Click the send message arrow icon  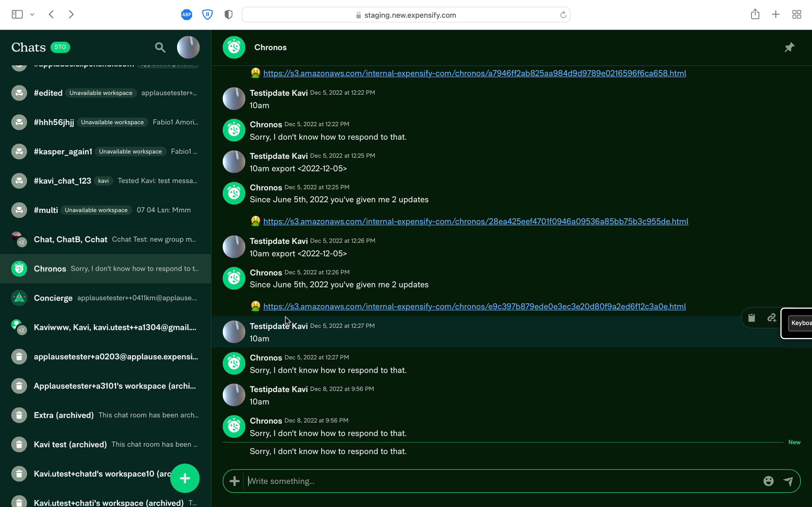pos(788,481)
